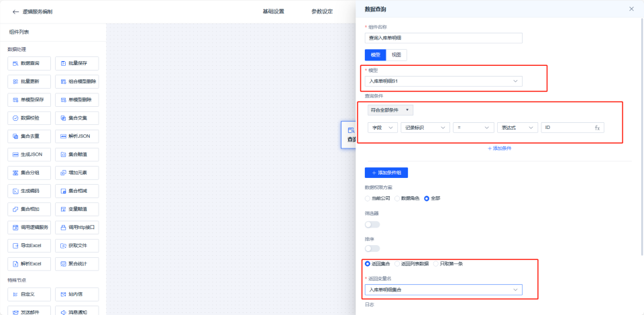Select the 集合交集 component
Image resolution: width=644 pixels, height=315 pixels.
point(76,118)
